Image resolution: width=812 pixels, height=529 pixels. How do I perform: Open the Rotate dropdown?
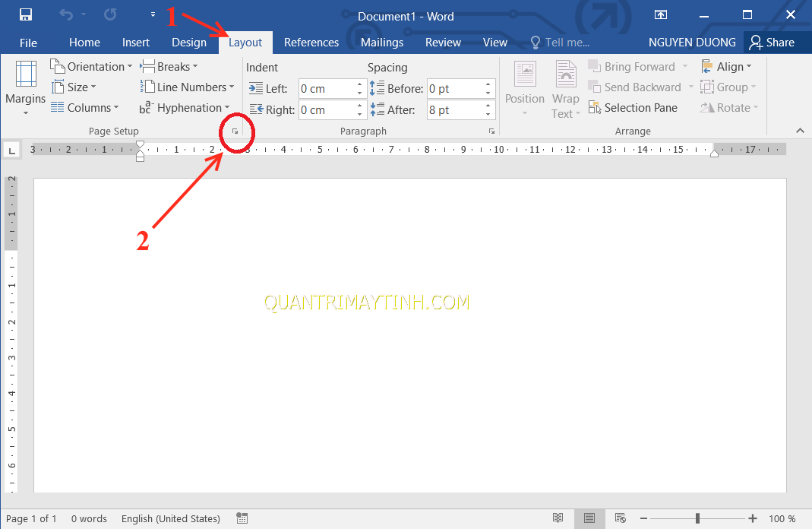(x=729, y=108)
